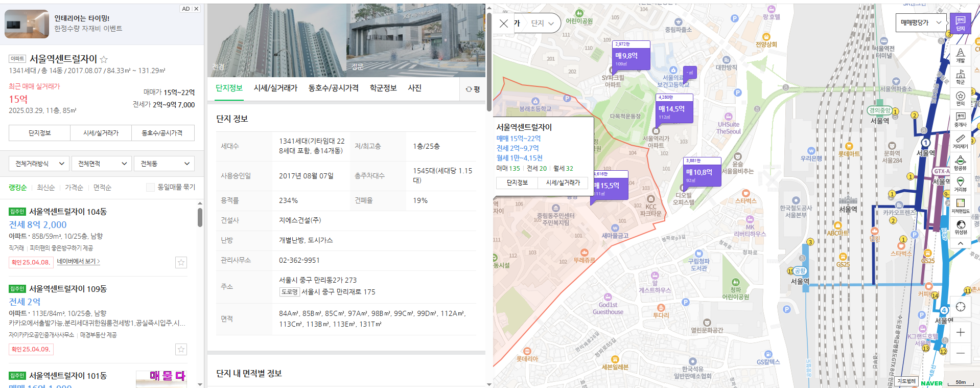Switch to the 사진 tab
980x388 pixels.
pos(414,88)
